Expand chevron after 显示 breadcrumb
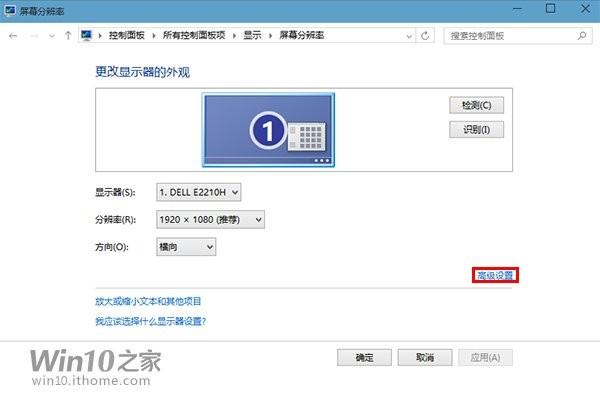The image size is (600, 405). tap(271, 36)
